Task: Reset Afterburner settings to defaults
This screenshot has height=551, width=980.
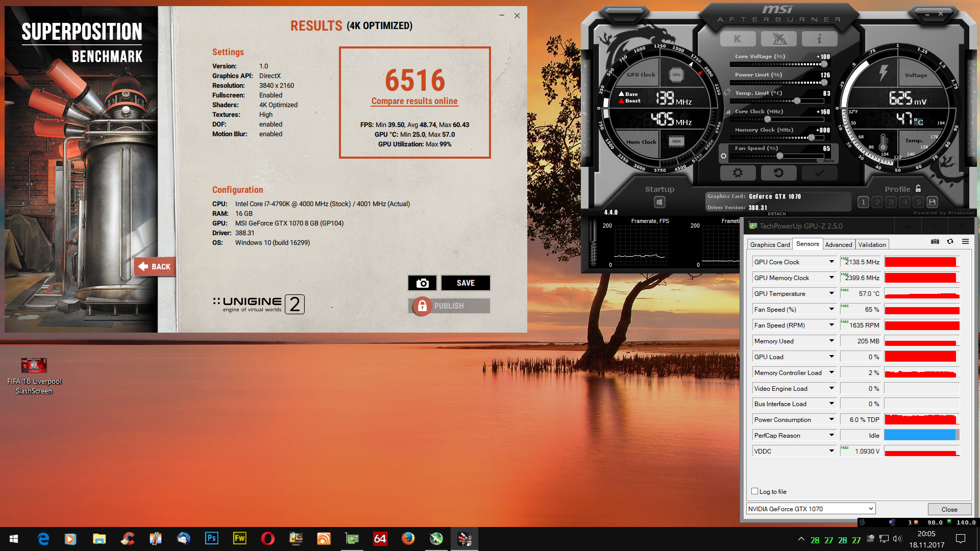Action: pos(778,173)
